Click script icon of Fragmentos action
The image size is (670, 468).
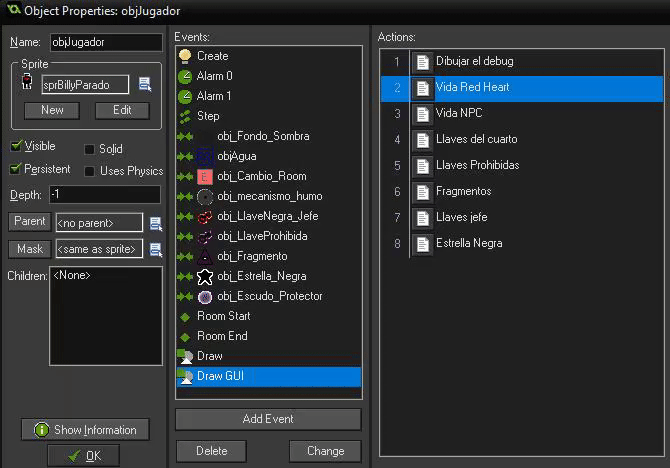point(422,193)
